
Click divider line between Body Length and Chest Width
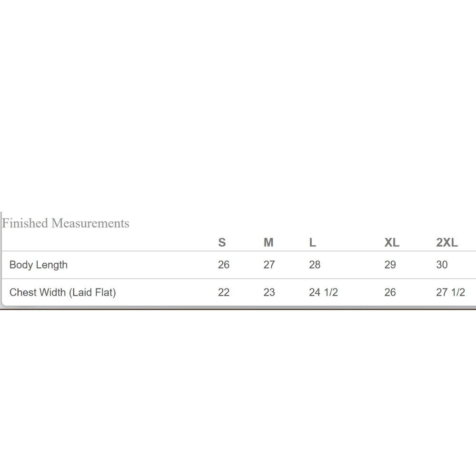coord(238,279)
